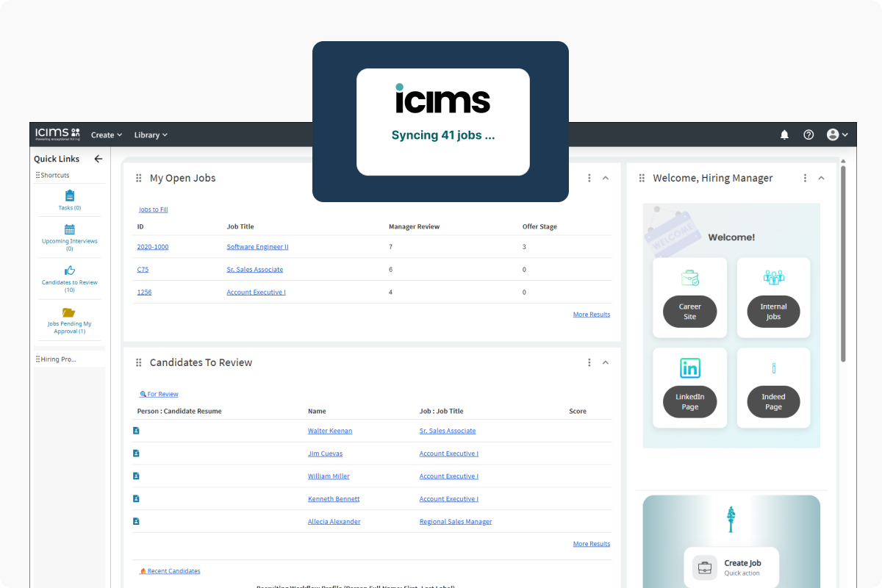Click the Indeed Page button
882x588 pixels.
click(x=773, y=402)
